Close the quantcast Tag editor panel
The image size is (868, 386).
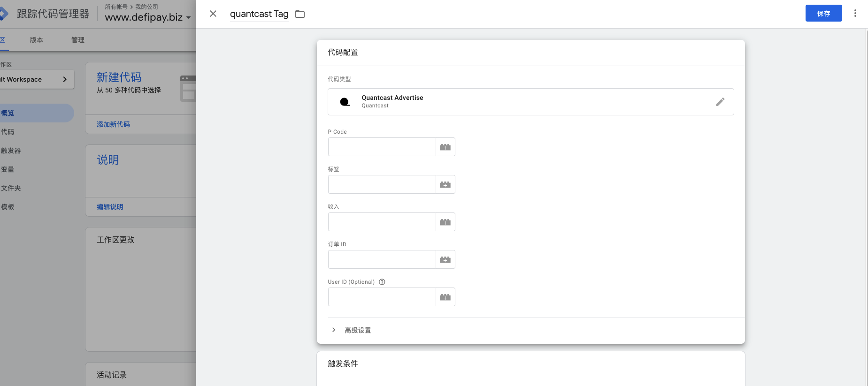213,14
